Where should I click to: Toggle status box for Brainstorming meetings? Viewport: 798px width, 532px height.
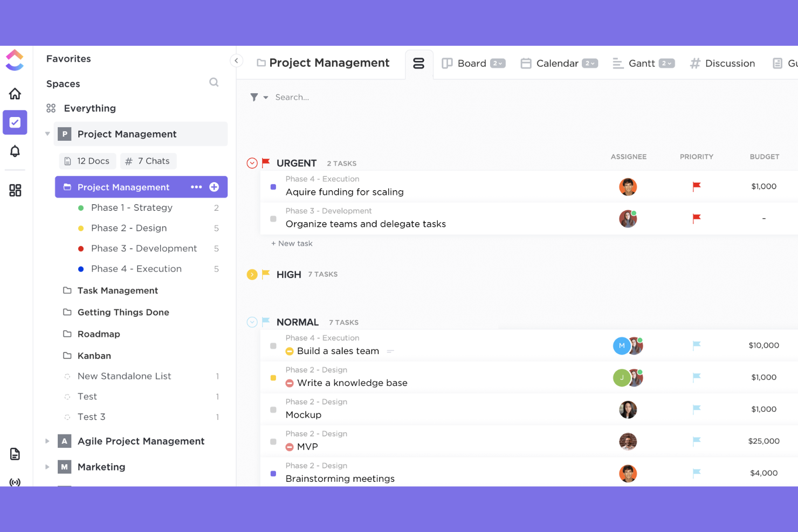273,474
